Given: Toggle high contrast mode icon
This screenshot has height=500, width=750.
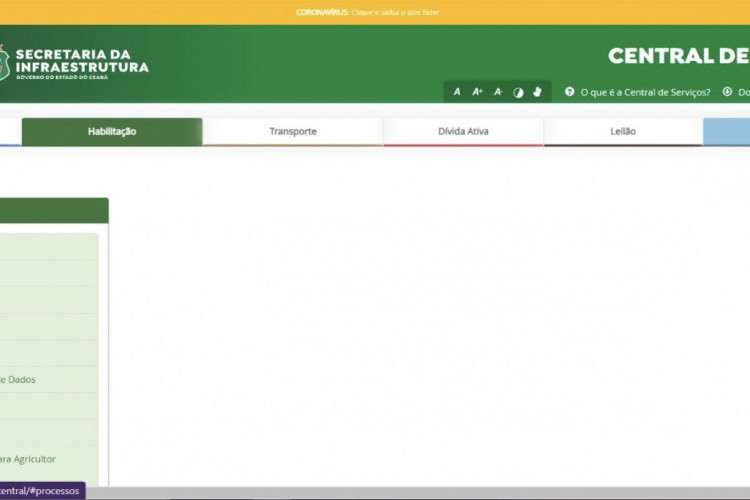Looking at the screenshot, I should [518, 92].
